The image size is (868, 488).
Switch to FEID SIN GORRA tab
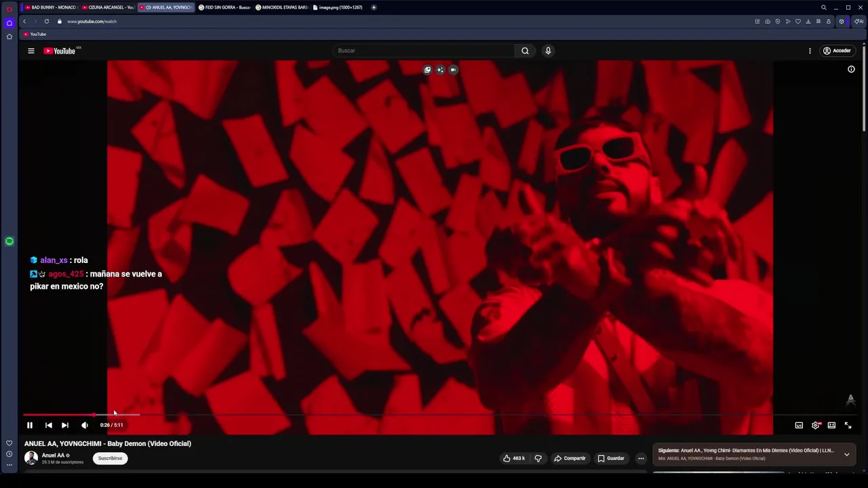[224, 7]
